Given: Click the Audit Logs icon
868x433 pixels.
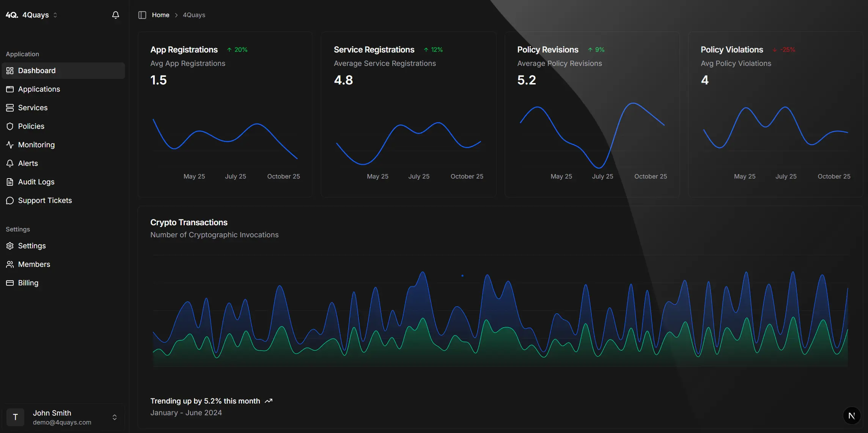Looking at the screenshot, I should pos(10,182).
